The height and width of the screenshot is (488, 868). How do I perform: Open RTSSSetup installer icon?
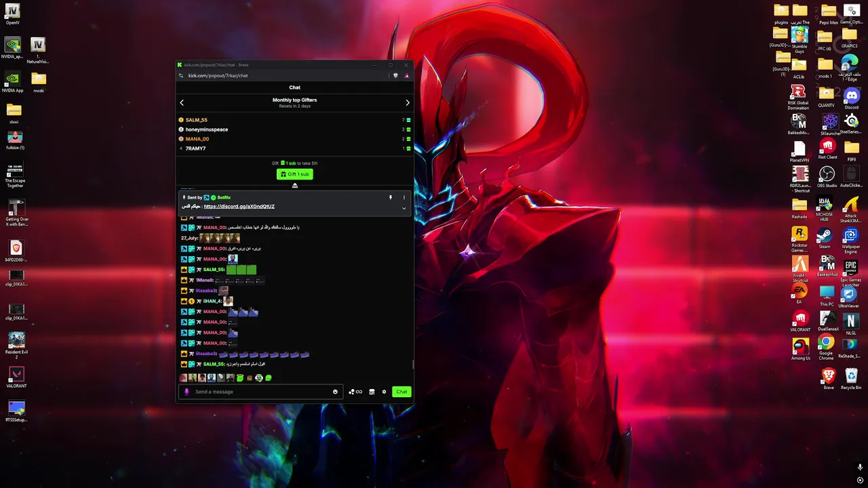click(16, 411)
